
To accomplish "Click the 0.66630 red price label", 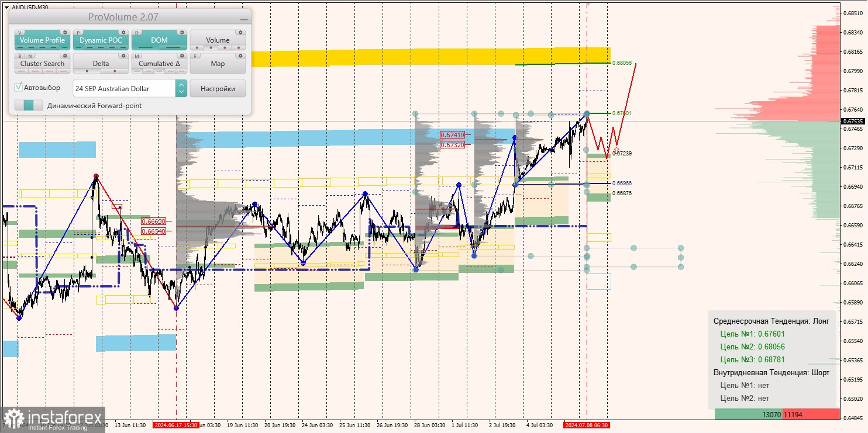I will (154, 221).
